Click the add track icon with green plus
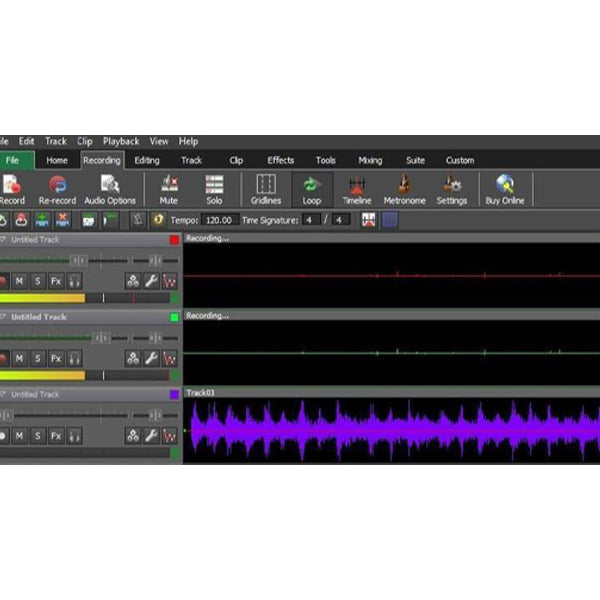The width and height of the screenshot is (600, 600). [x=42, y=220]
